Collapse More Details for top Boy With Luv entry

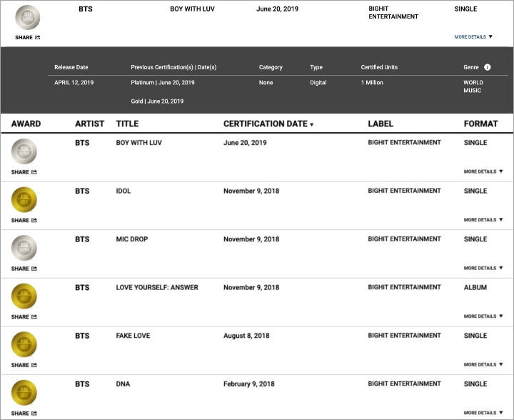pyautogui.click(x=473, y=36)
